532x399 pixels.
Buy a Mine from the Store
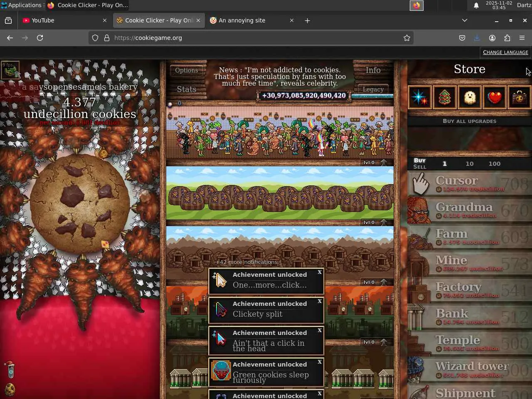click(470, 264)
